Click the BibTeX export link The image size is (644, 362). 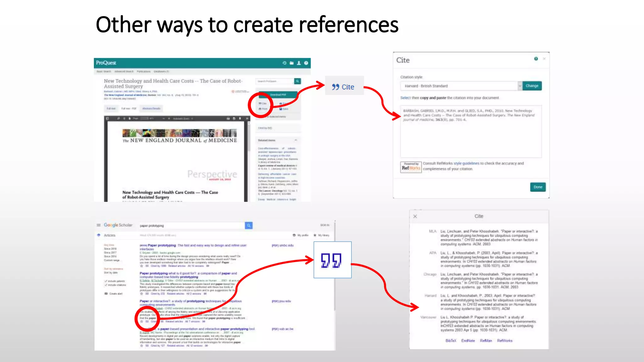click(451, 341)
